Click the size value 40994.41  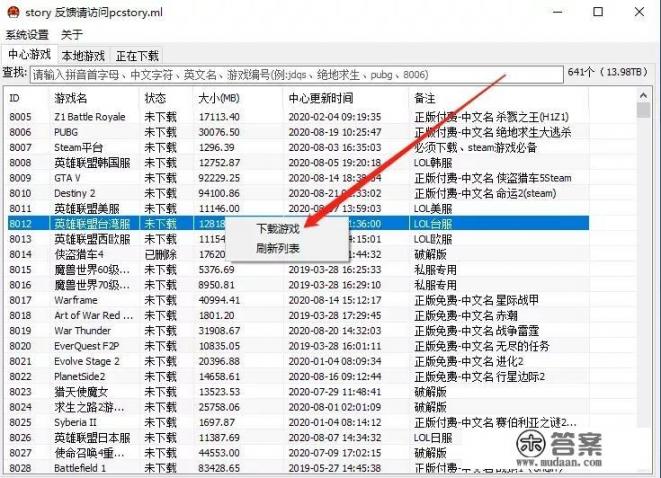pos(219,300)
